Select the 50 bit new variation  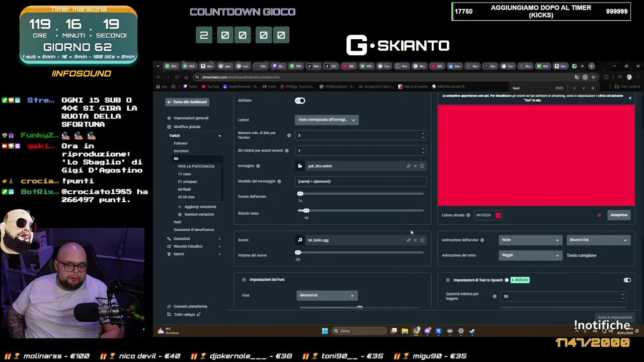tap(186, 197)
